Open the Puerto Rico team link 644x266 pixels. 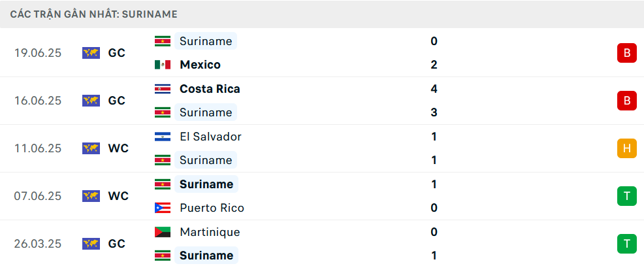click(x=212, y=208)
